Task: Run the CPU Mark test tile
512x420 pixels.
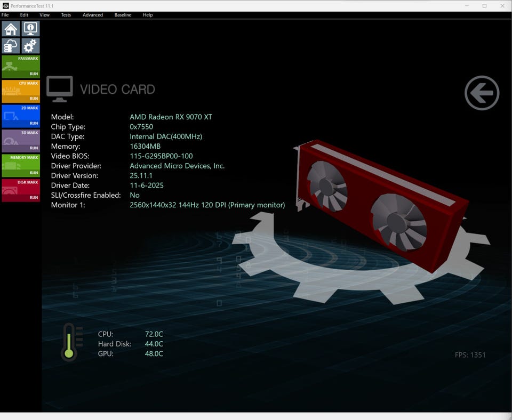Action: pyautogui.click(x=21, y=91)
